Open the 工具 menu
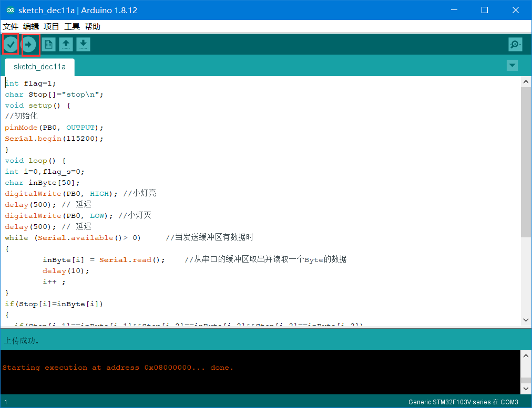Screen dimensions: 532x408 tap(72, 26)
